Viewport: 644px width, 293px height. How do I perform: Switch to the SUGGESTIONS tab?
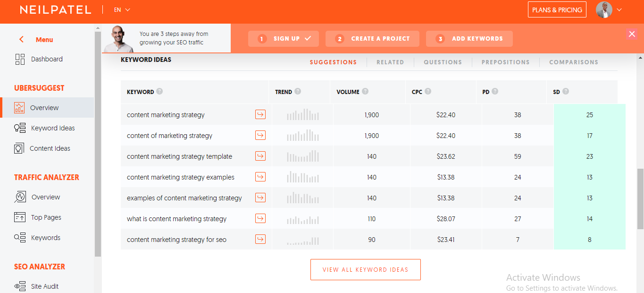tap(333, 62)
